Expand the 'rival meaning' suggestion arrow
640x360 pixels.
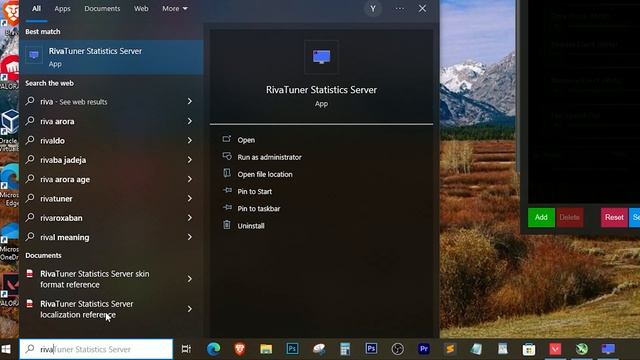pos(190,237)
